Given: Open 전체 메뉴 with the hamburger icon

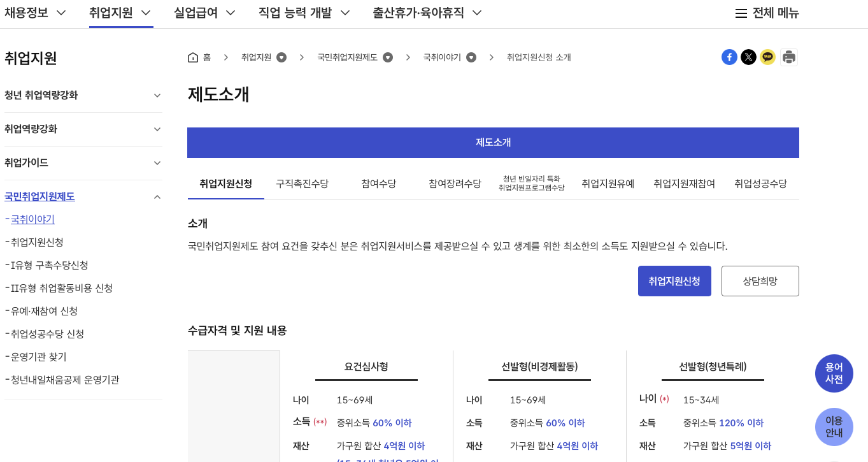Looking at the screenshot, I should pyautogui.click(x=741, y=13).
